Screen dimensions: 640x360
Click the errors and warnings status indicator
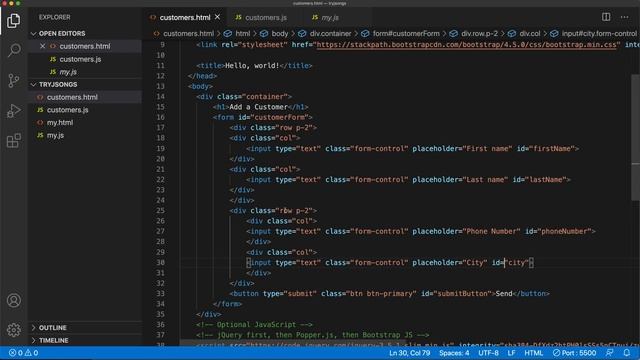click(24, 353)
